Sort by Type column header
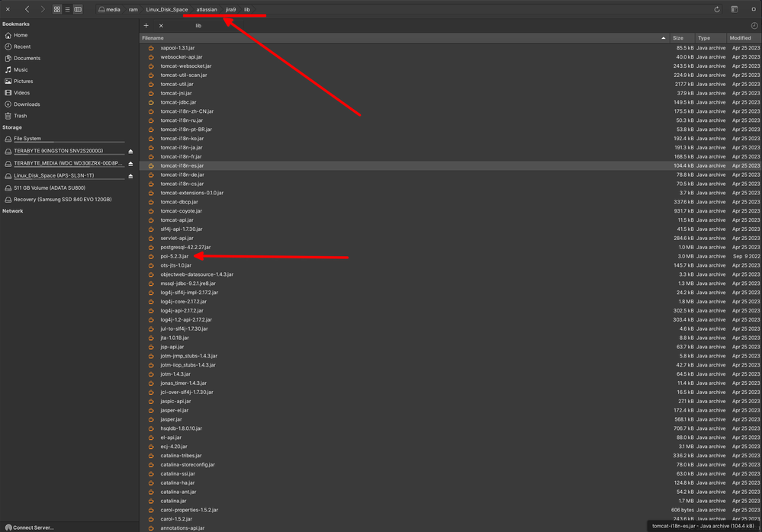This screenshot has width=762, height=532. click(710, 38)
